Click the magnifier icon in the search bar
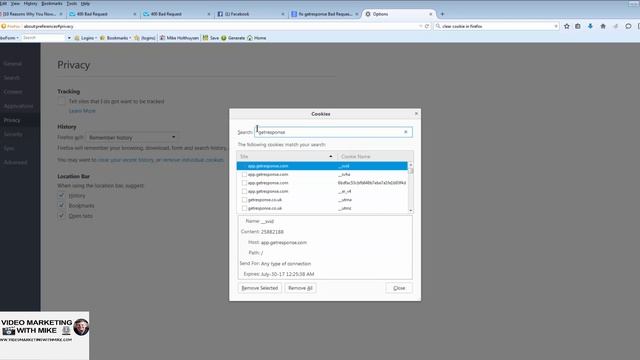640x360 pixels. (438, 26)
